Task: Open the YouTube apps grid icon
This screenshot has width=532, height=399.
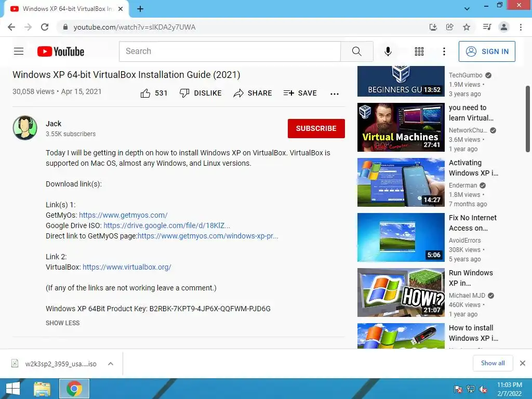Action: point(419,51)
